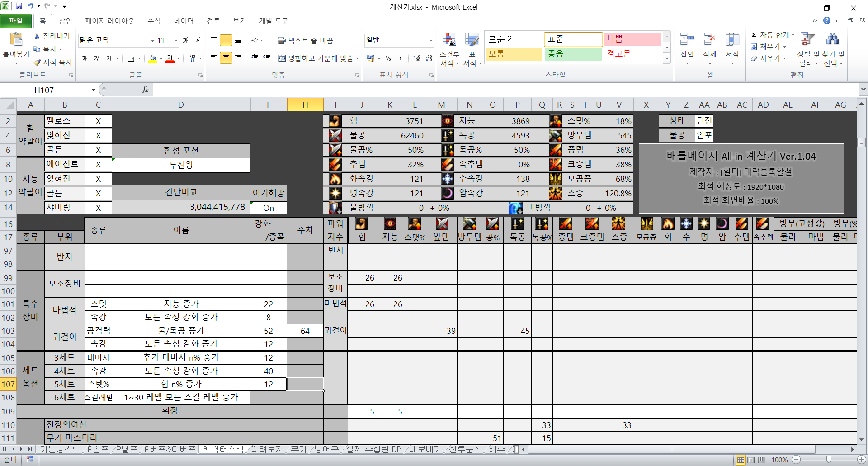Switch to Page Layout view in status bar
The width and height of the screenshot is (868, 466).
click(x=751, y=460)
